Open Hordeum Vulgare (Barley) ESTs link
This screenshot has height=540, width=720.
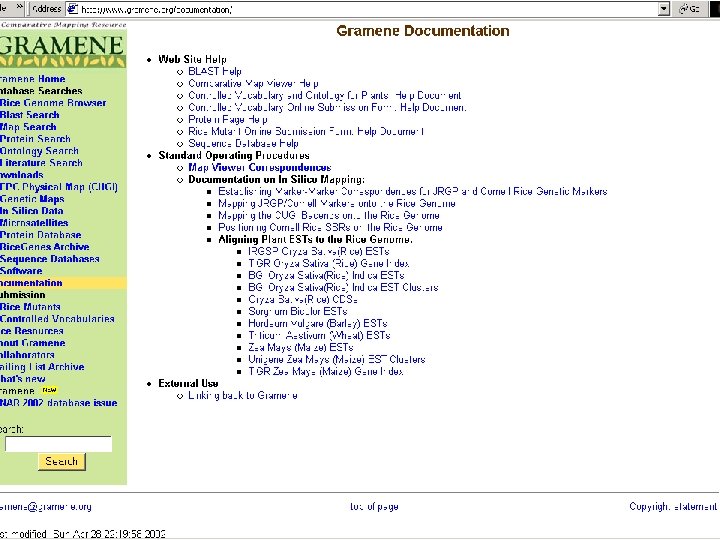[318, 323]
